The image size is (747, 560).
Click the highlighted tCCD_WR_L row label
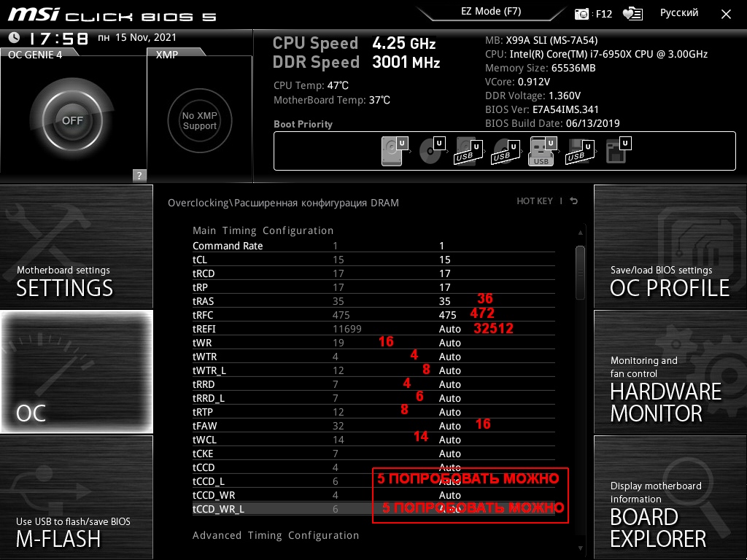click(219, 508)
